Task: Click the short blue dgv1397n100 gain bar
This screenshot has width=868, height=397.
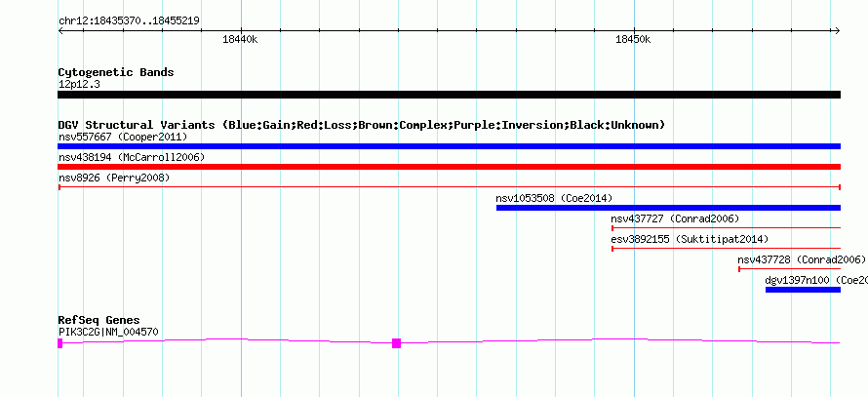Action: 804,290
